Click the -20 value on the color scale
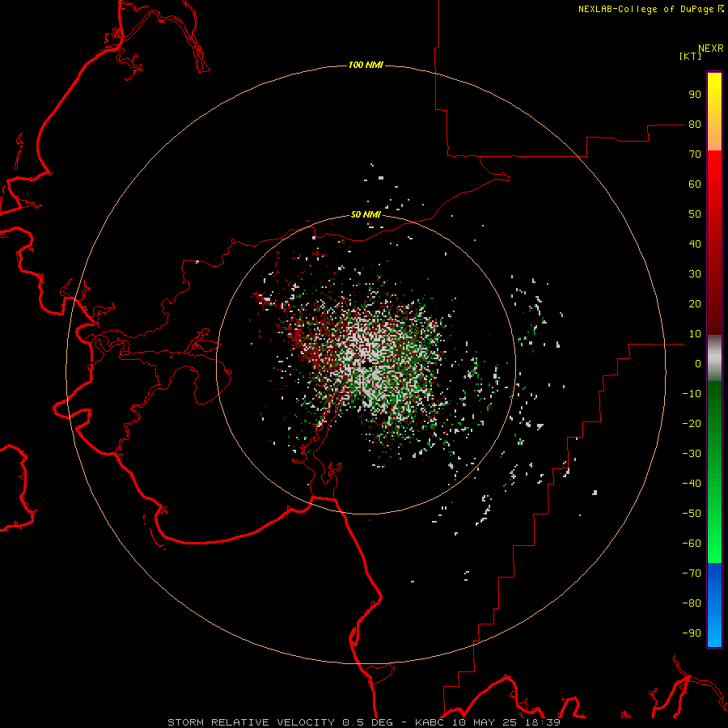The image size is (728, 728). coord(692,424)
